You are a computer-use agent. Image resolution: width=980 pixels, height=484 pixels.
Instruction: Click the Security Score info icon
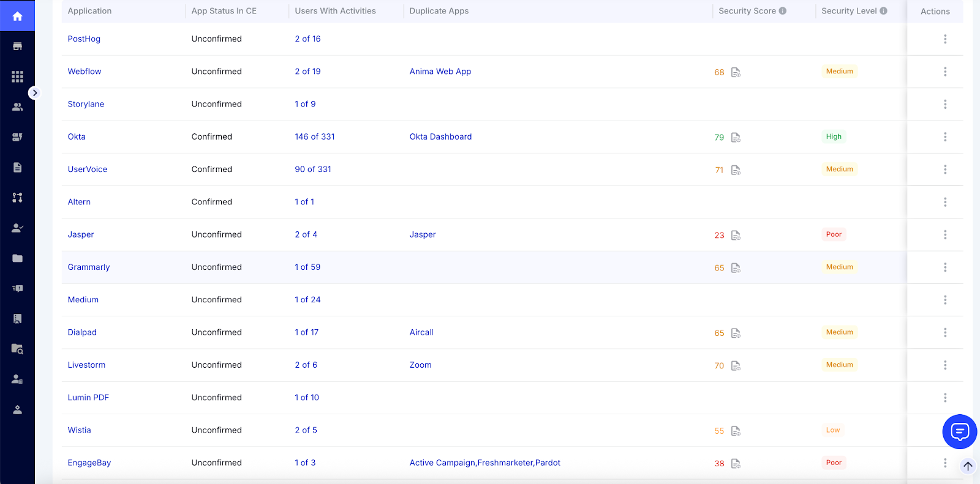[783, 11]
